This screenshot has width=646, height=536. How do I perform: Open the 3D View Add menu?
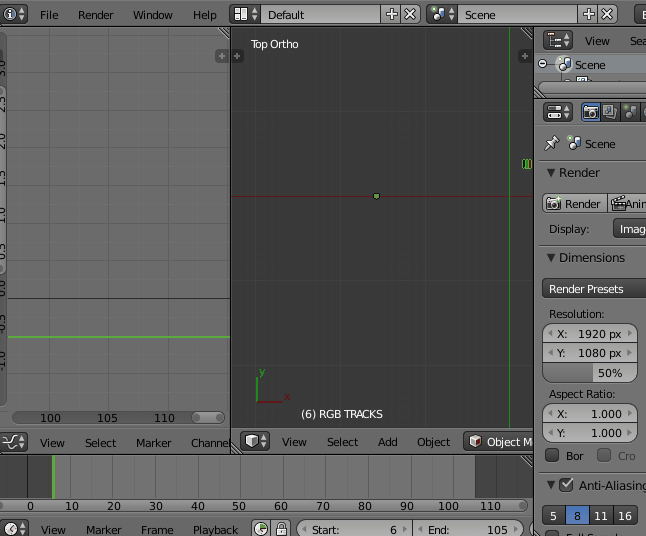point(388,442)
